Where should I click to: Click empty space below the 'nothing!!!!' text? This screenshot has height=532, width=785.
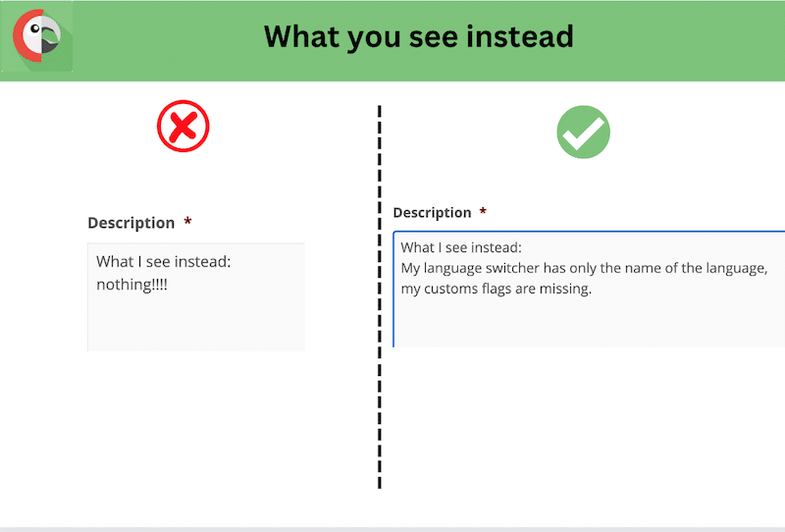(195, 323)
